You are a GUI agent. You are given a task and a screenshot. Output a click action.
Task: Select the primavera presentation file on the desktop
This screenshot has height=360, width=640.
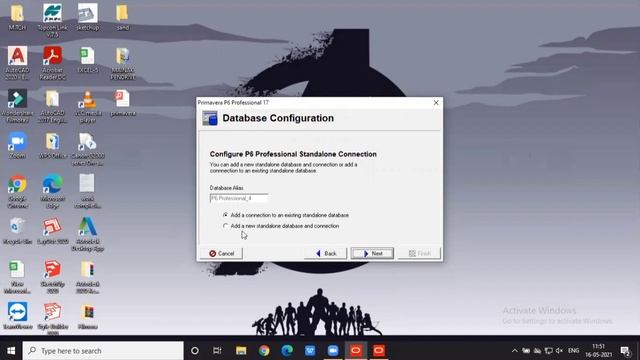(122, 103)
